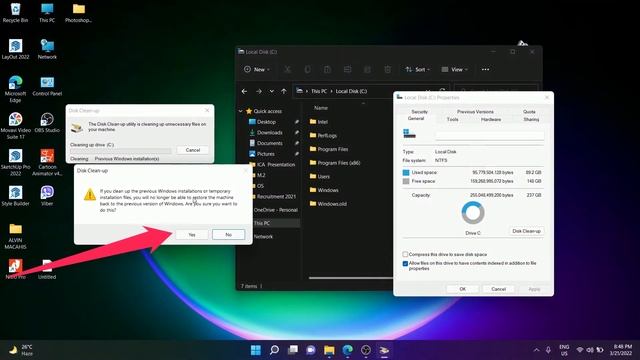This screenshot has width=640, height=360.
Task: Enable Compress this drive to save disk space
Action: [x=405, y=254]
